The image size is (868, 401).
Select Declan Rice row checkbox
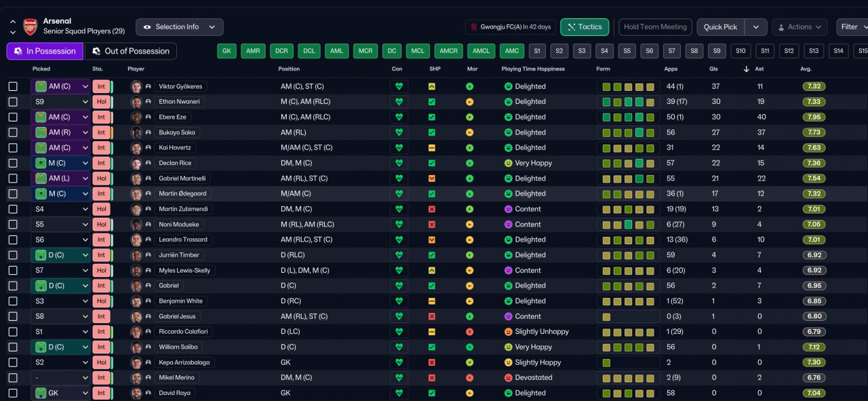[x=13, y=163]
